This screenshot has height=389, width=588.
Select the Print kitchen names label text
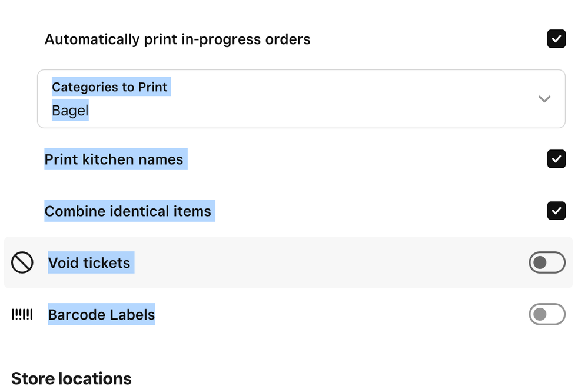(x=114, y=159)
